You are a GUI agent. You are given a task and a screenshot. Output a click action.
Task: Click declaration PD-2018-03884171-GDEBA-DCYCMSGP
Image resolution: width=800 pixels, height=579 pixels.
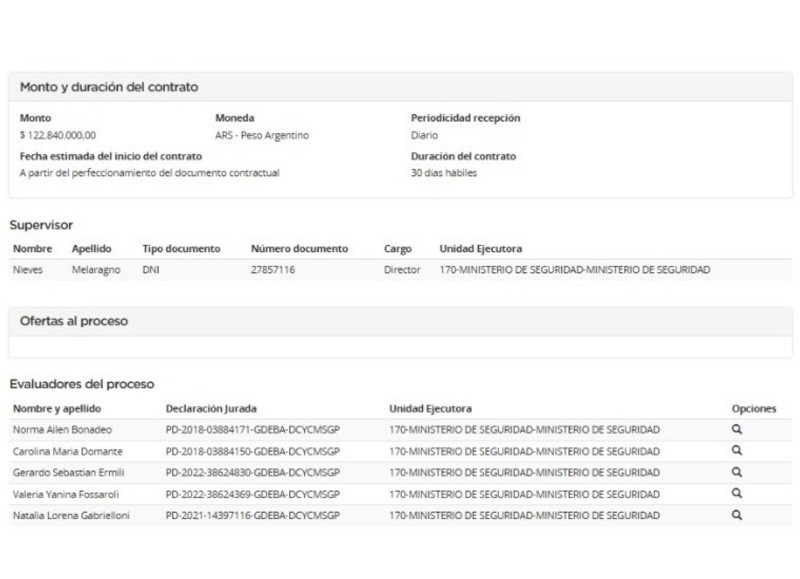click(253, 430)
